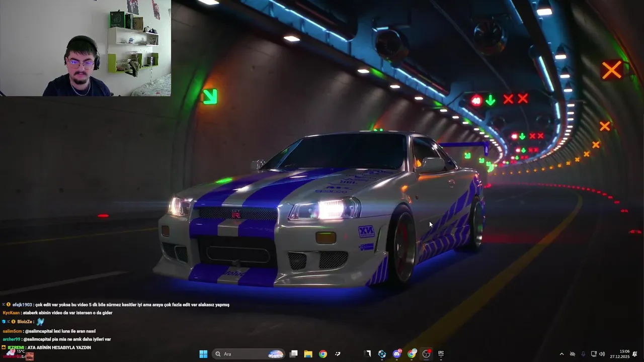
Task: Click the webcam overlay of the streamer
Action: pos(86,48)
